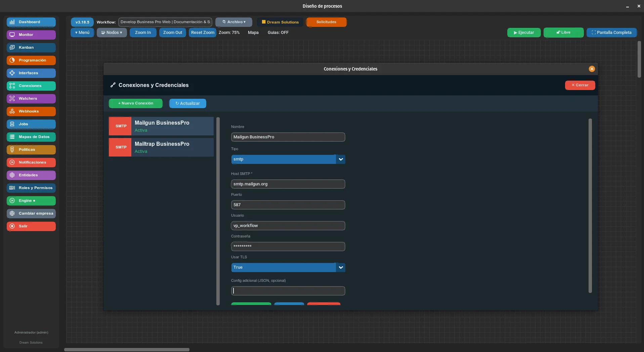Click the Mapas de Datos list icon

click(x=12, y=137)
